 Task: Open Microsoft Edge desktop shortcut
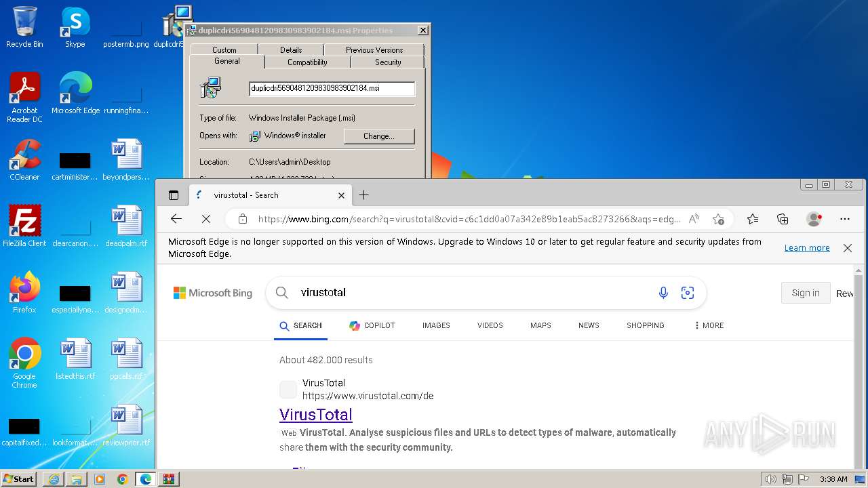[x=75, y=94]
